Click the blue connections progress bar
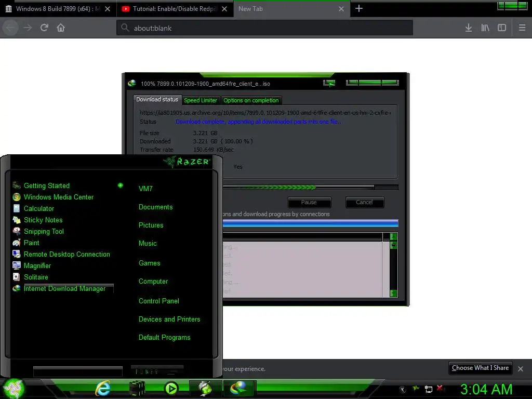The height and width of the screenshot is (399, 532). click(x=311, y=223)
